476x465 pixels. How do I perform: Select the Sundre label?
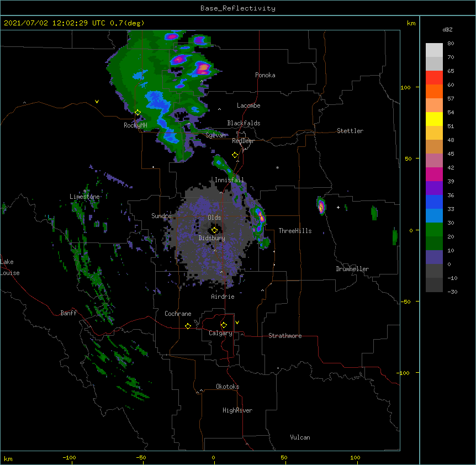point(161,216)
